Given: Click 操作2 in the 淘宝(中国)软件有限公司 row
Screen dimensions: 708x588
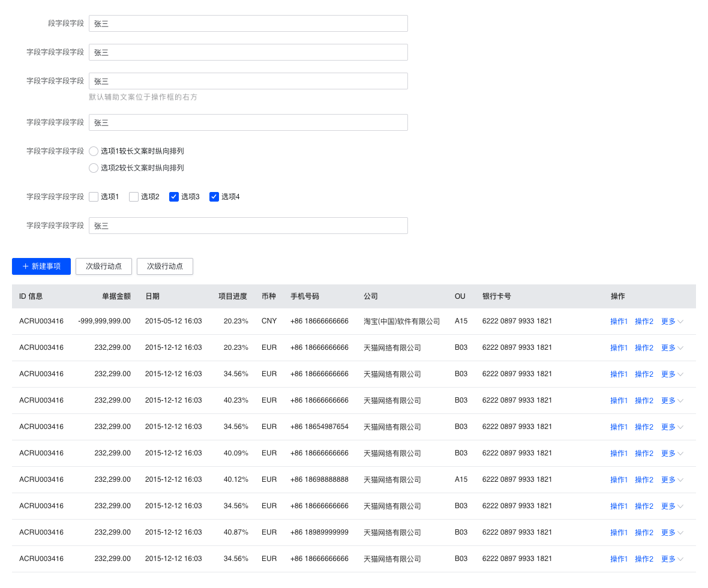Looking at the screenshot, I should point(644,321).
